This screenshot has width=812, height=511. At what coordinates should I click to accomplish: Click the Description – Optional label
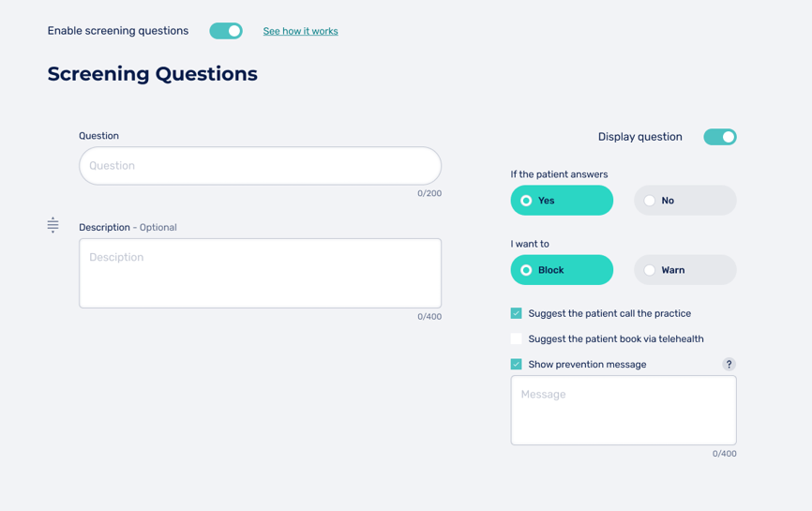pyautogui.click(x=128, y=227)
